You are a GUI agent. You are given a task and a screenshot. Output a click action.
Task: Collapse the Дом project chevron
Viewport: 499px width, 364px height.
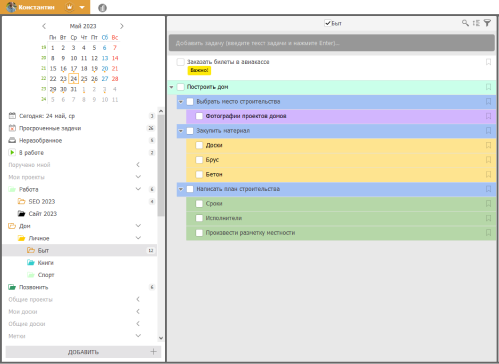coord(138,226)
